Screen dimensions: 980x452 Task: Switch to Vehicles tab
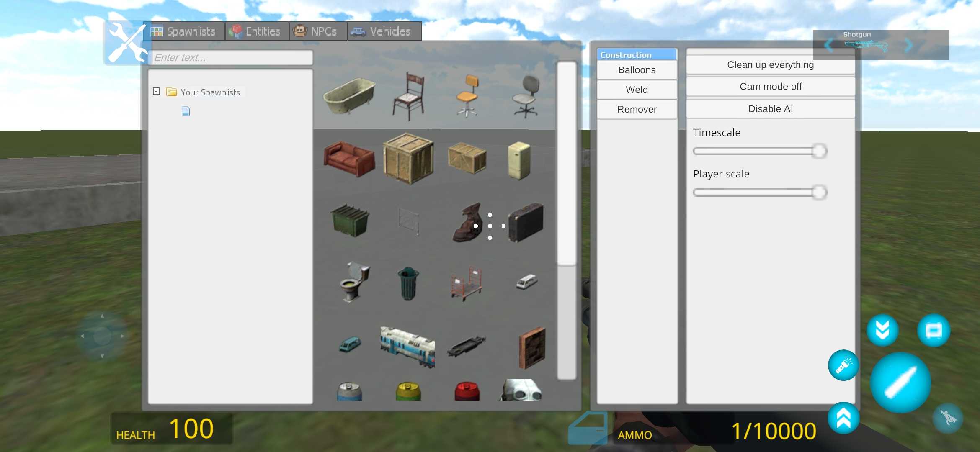(x=382, y=31)
